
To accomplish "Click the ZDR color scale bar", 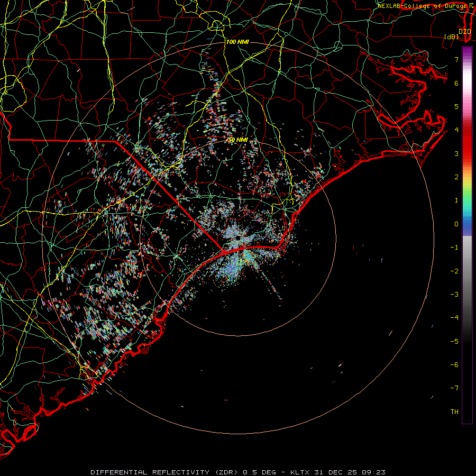I will coord(467,235).
